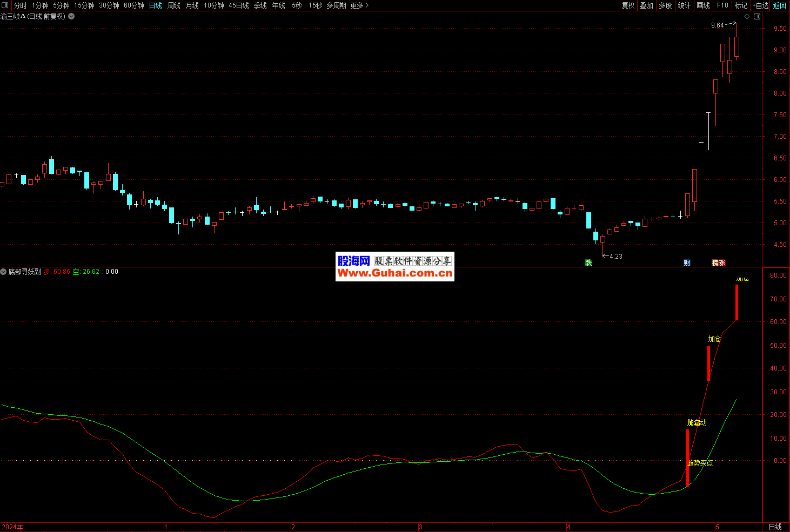This screenshot has height=532, width=790.
Task: Select the 日线 daily period tab
Action: coord(156,5)
